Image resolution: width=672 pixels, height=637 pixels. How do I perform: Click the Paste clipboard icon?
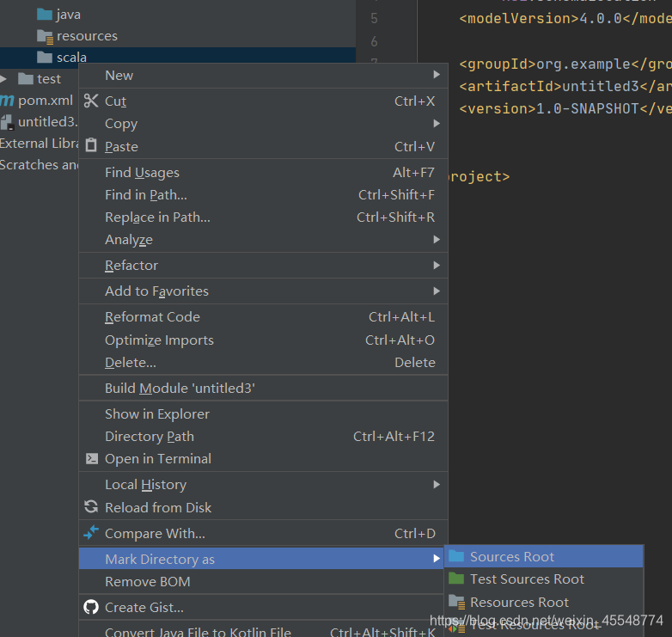(91, 145)
